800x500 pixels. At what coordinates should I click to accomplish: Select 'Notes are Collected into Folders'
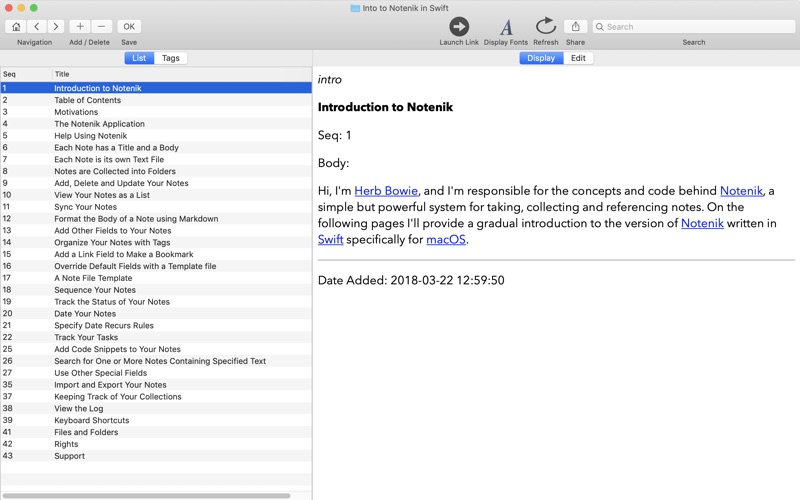click(x=156, y=171)
